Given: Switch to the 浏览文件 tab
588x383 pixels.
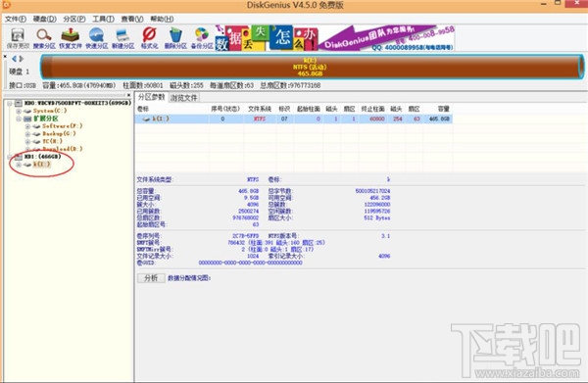Looking at the screenshot, I should click(184, 98).
